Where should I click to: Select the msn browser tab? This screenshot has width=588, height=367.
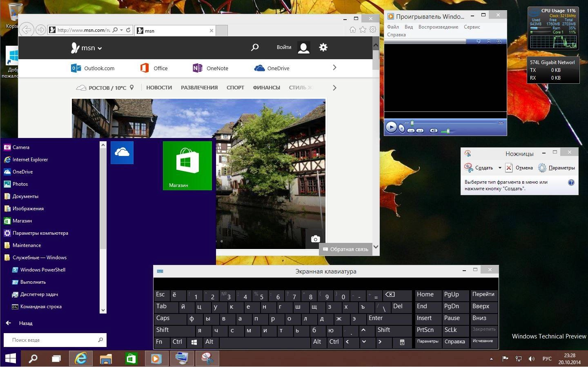175,31
